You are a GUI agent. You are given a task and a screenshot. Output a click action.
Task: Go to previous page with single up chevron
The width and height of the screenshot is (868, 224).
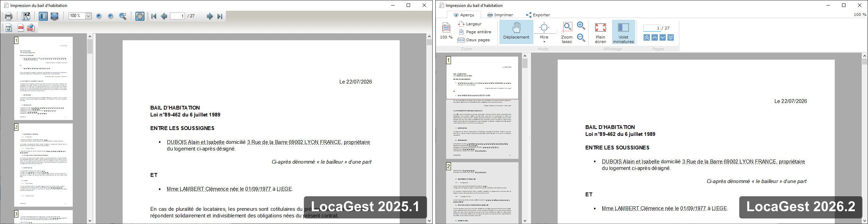(x=655, y=37)
